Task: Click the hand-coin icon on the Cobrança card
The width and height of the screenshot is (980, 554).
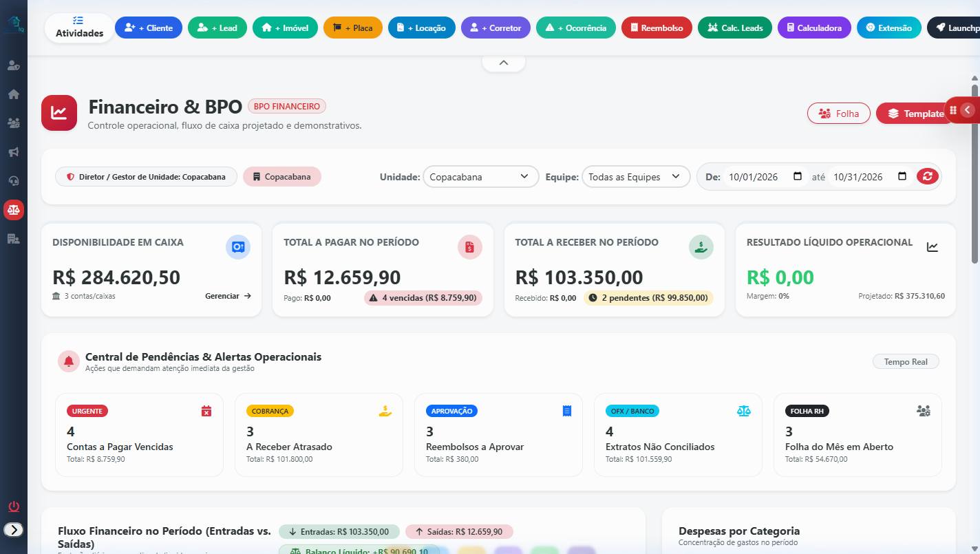Action: (385, 411)
